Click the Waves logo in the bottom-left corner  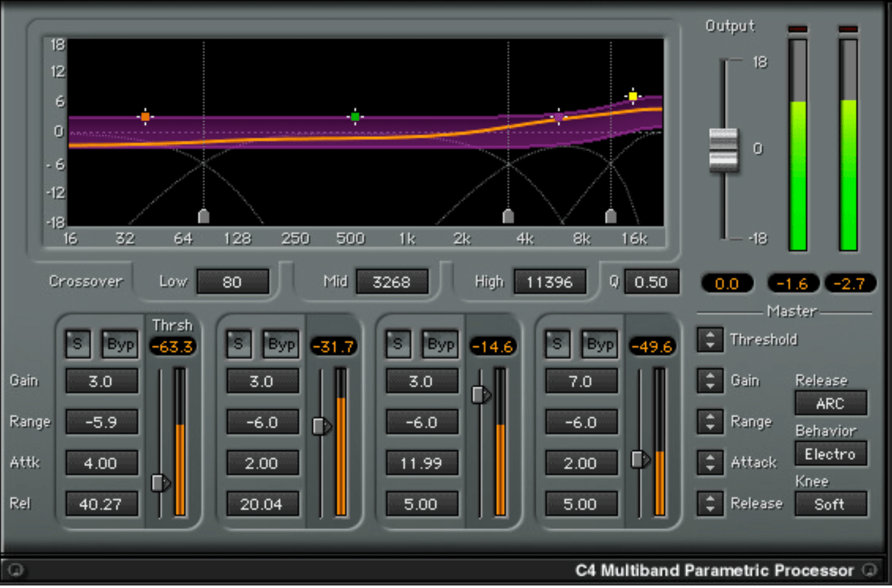point(18,570)
